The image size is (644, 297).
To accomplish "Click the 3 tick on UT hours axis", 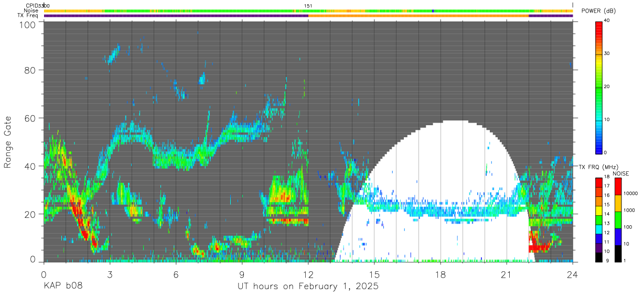I will coord(110,274).
